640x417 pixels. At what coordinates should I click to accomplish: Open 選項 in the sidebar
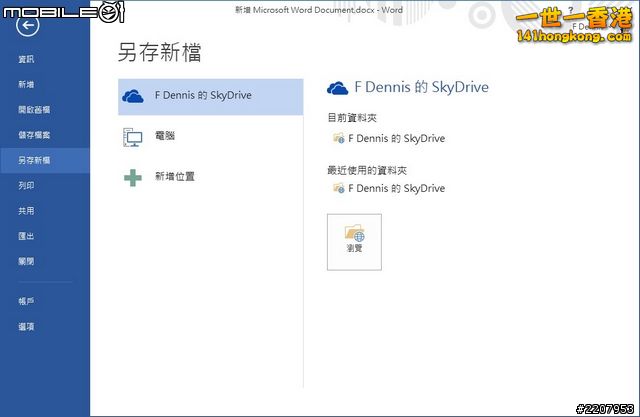[26, 326]
